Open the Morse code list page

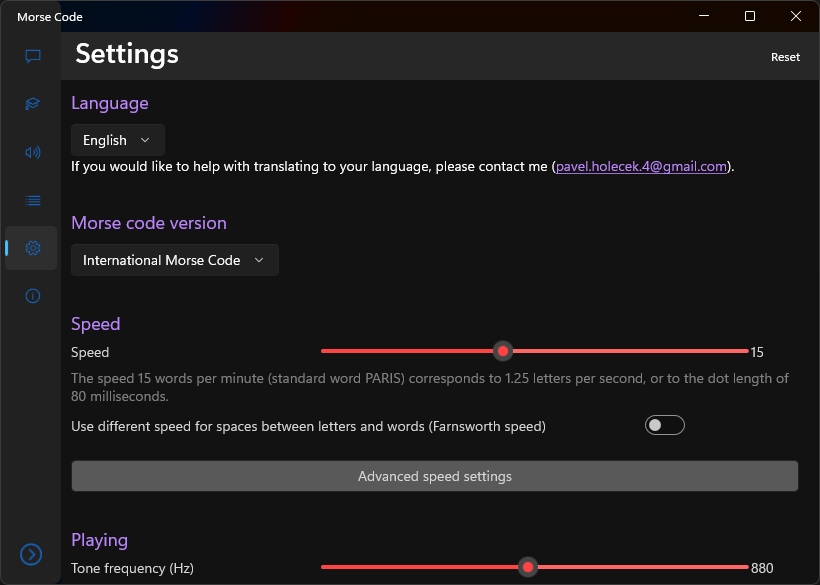coord(32,200)
